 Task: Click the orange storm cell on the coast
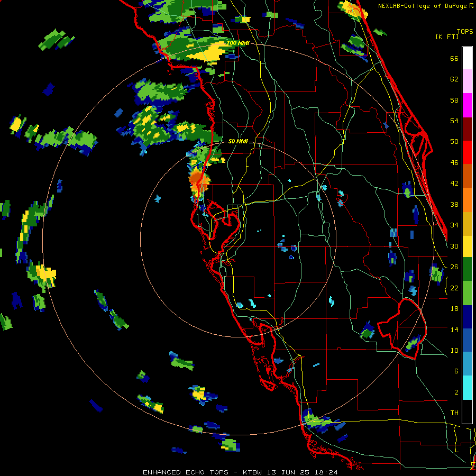click(199, 180)
